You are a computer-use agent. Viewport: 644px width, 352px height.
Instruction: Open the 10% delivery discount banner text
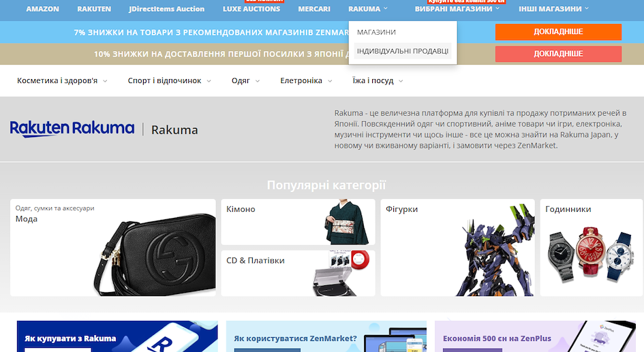click(221, 54)
